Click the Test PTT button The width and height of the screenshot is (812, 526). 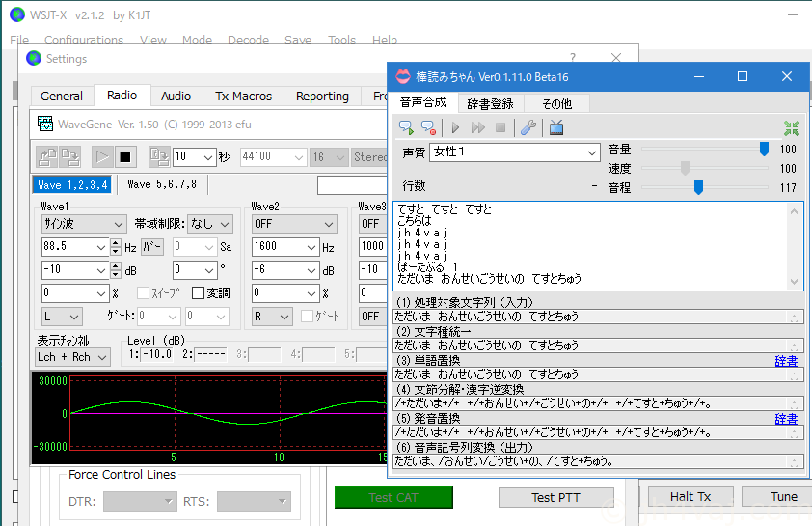556,497
